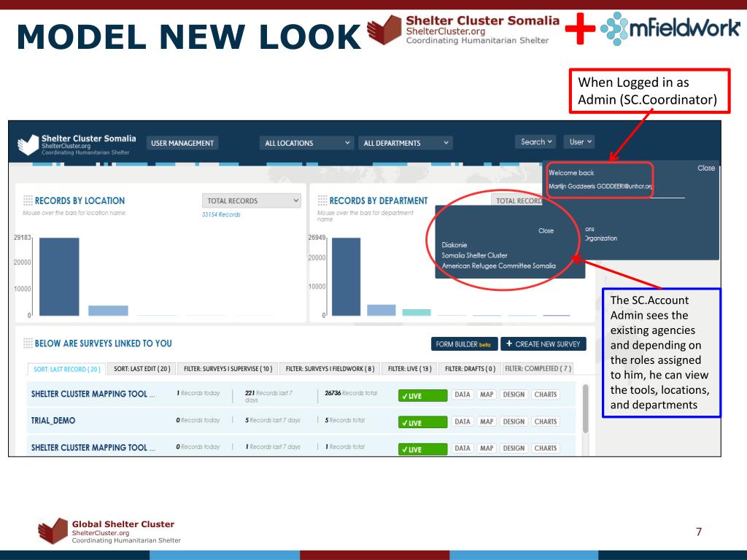Screen dimensions: 747x560
Task: Toggle LIVE status for last Mapping Tool row
Action: (x=422, y=449)
